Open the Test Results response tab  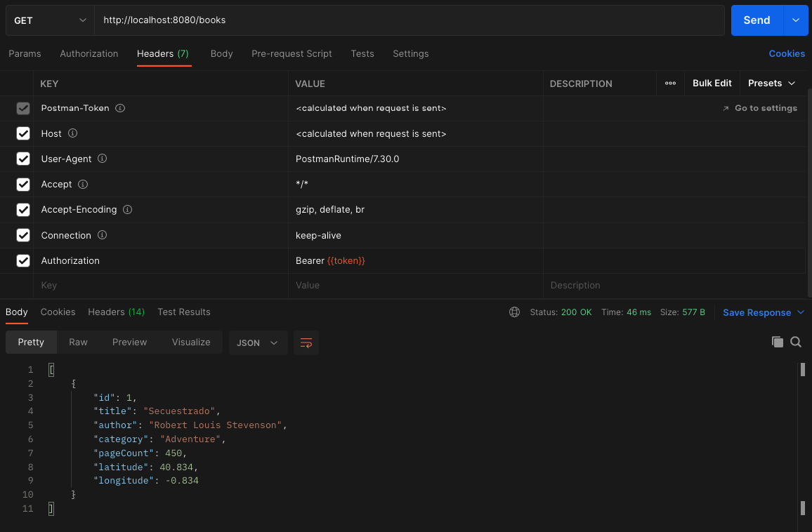(x=184, y=312)
